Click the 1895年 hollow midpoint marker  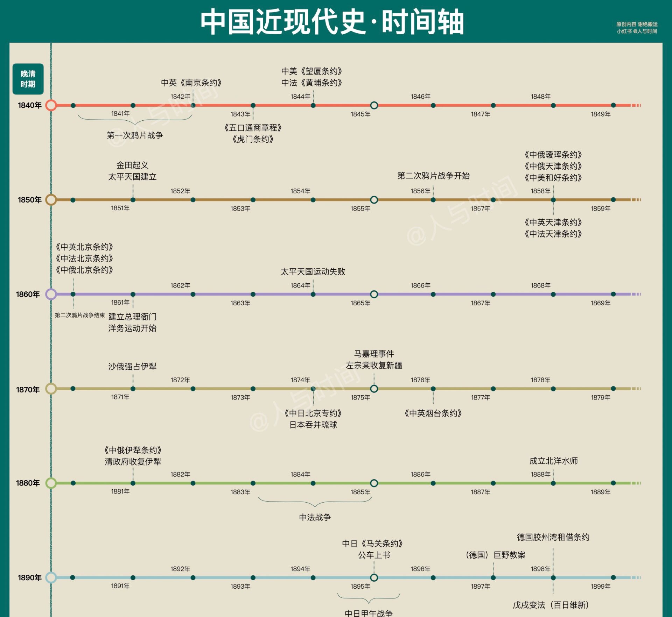(x=374, y=577)
